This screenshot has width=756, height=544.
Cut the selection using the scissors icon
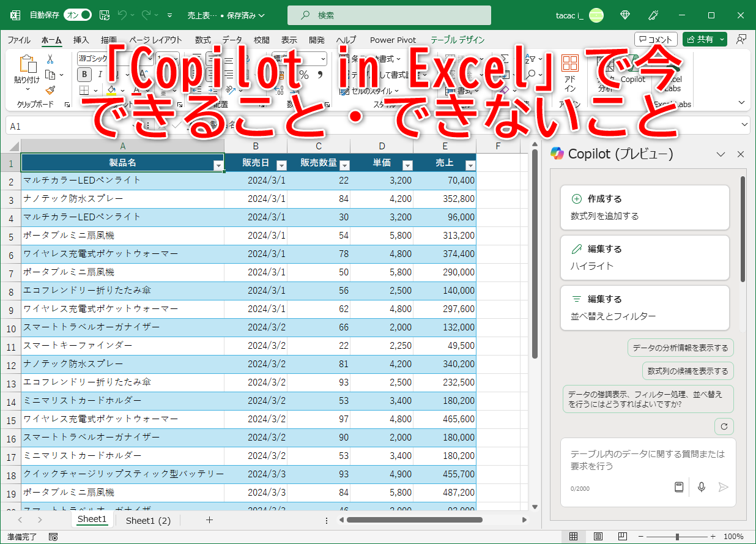(50, 59)
